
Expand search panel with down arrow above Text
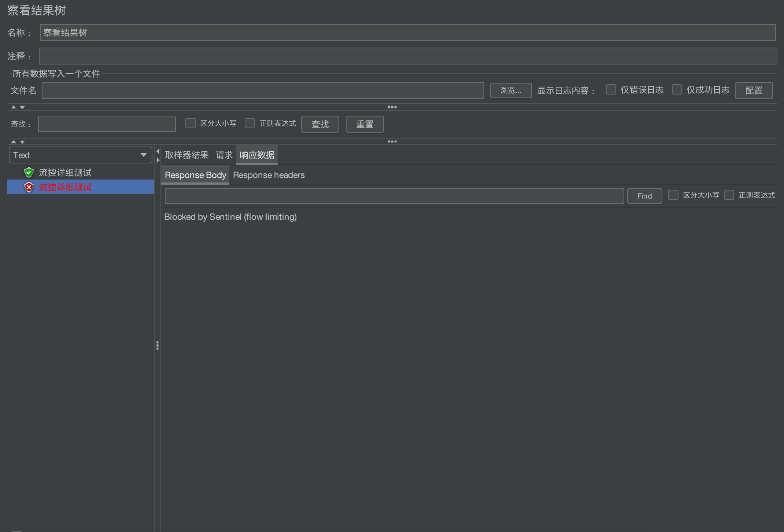point(22,142)
